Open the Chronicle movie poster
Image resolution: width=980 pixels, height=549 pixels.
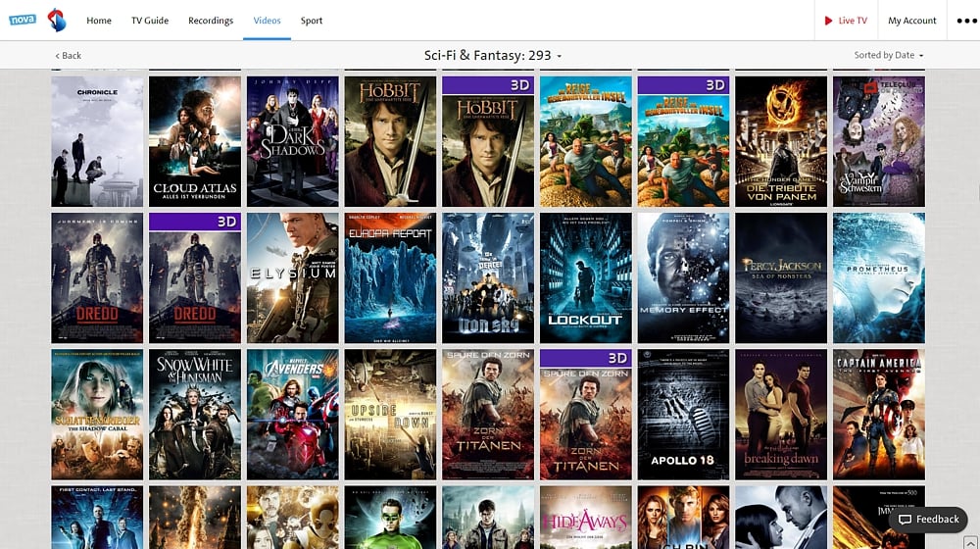coord(97,141)
